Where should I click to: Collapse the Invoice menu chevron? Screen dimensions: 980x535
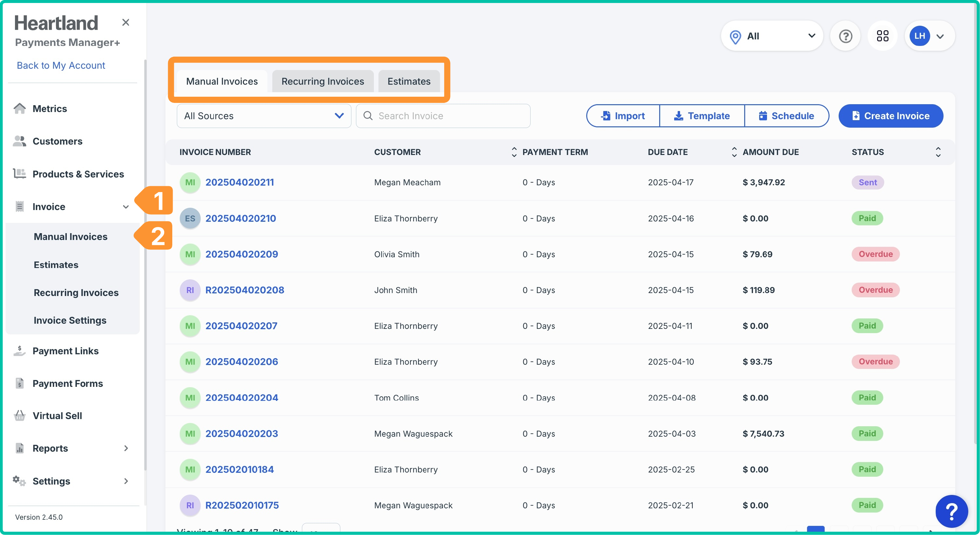(125, 207)
